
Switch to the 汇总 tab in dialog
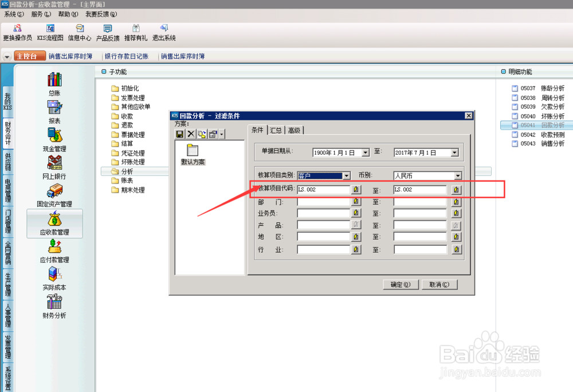[x=276, y=131]
